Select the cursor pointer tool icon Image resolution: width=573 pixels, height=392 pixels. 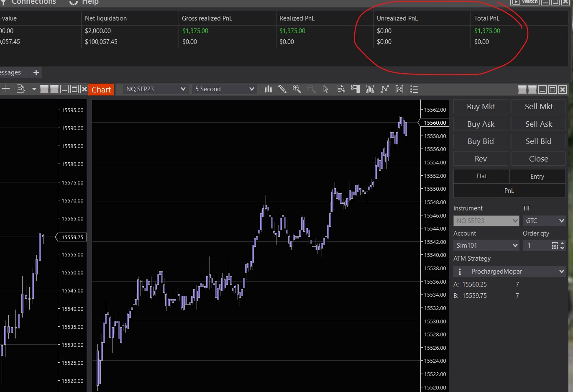[x=326, y=89]
